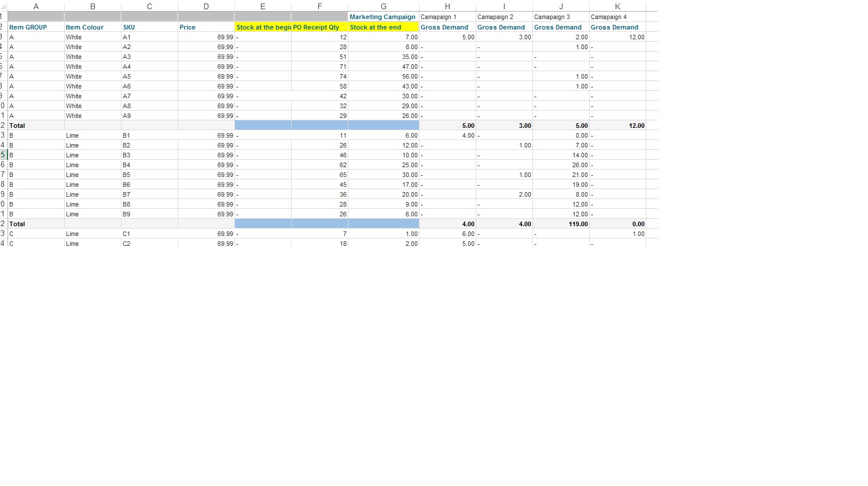Click Camapaign 1 value 6.00 for C1

click(447, 234)
